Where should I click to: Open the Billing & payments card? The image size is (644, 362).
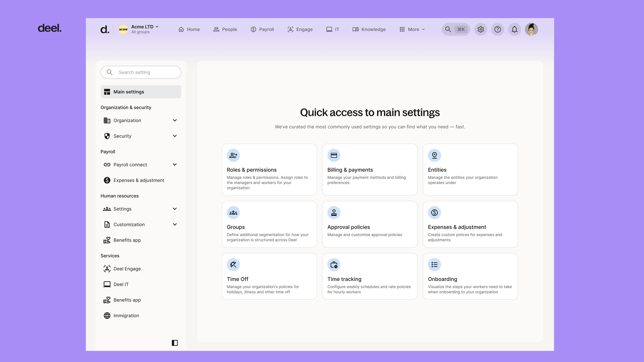369,170
